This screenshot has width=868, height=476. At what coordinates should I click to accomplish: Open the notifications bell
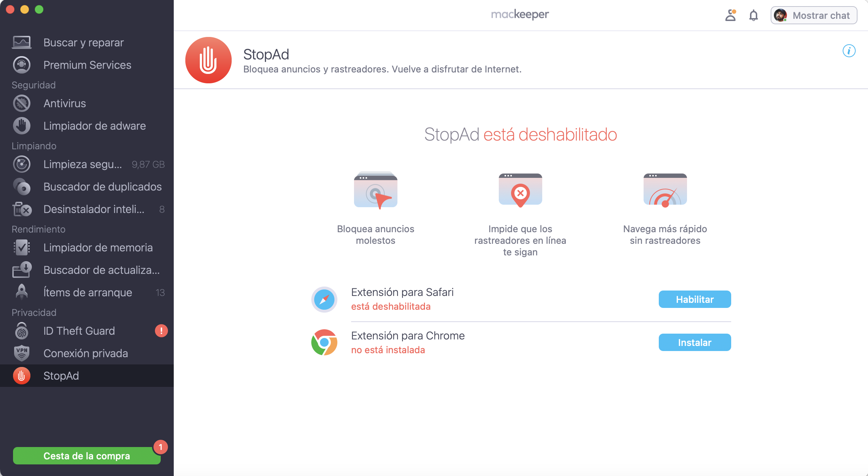tap(753, 15)
